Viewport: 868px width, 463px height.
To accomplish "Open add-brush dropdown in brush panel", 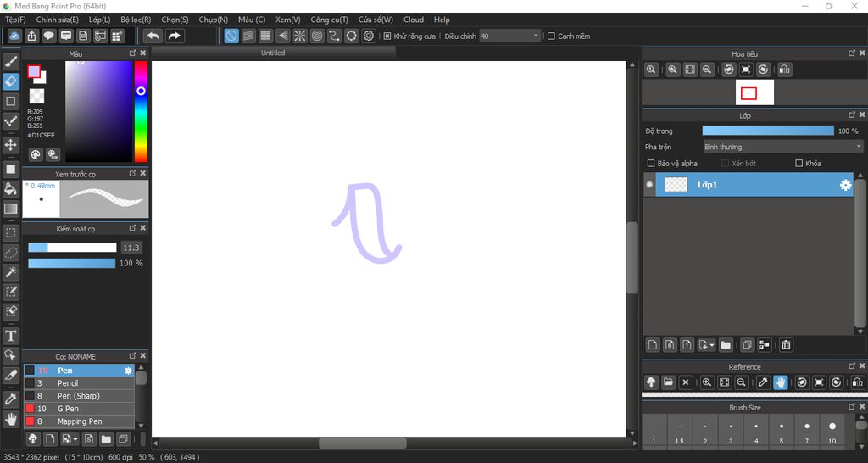I will point(75,439).
